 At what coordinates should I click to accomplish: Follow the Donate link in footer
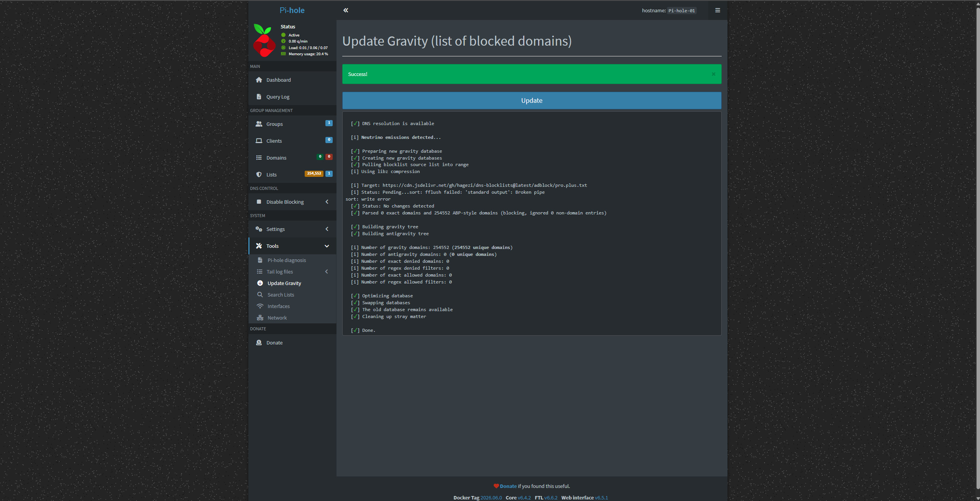[508, 486]
